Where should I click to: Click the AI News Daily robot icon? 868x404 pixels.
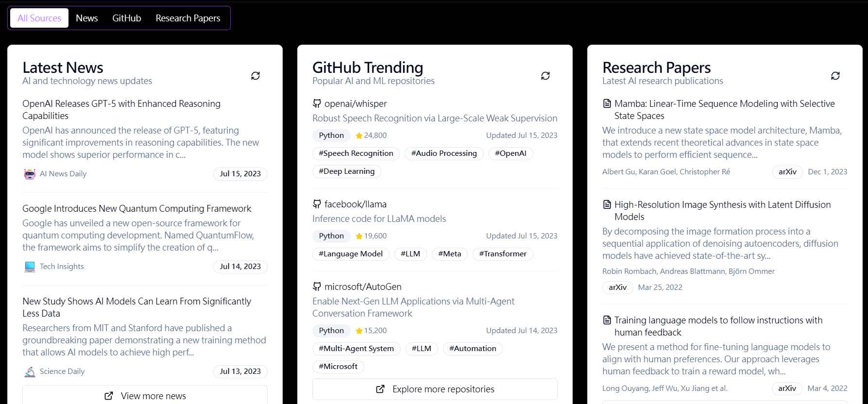point(30,173)
